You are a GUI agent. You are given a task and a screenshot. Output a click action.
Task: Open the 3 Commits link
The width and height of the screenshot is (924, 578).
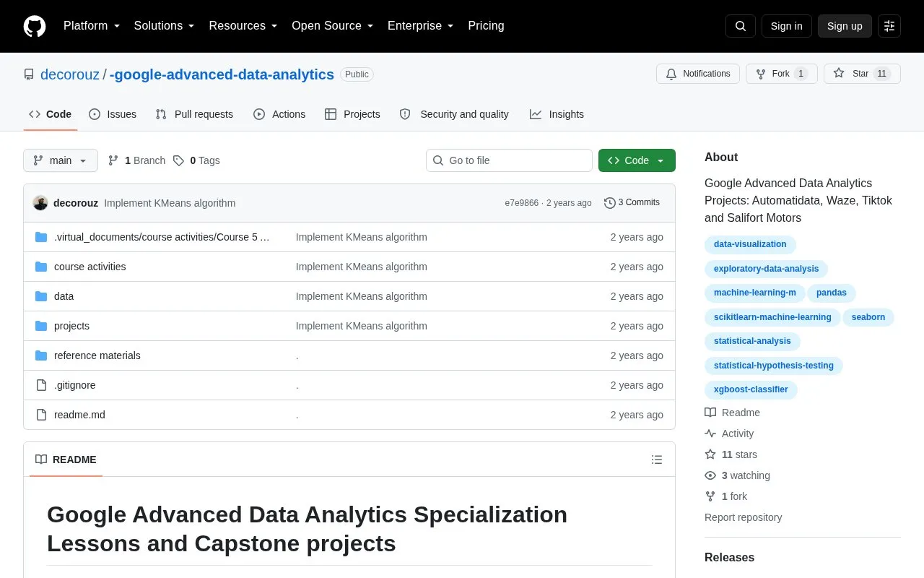632,203
